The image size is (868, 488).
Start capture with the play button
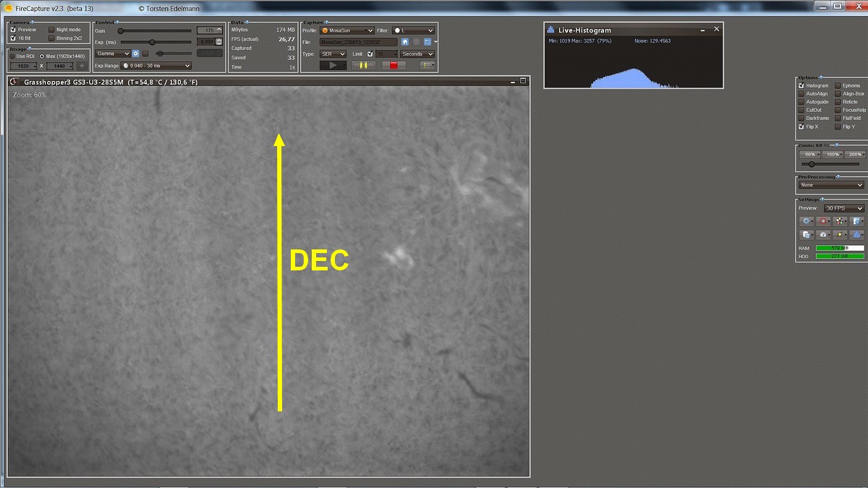(333, 65)
